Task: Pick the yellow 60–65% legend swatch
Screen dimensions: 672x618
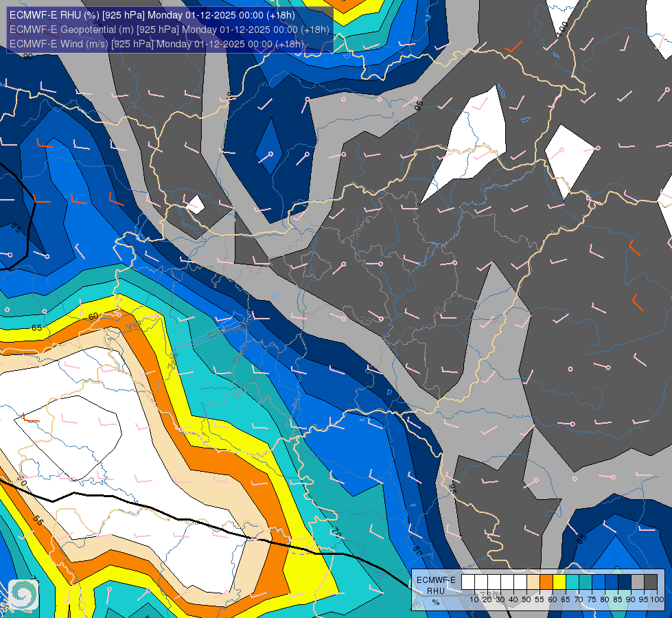Action: click(559, 582)
